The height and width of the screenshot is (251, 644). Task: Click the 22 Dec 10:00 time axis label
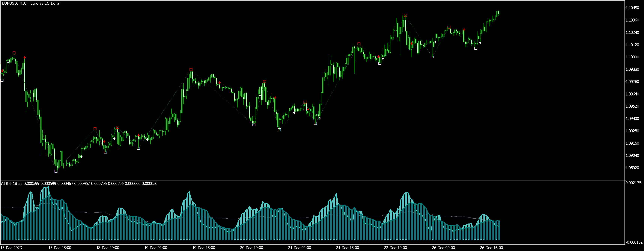395,248
